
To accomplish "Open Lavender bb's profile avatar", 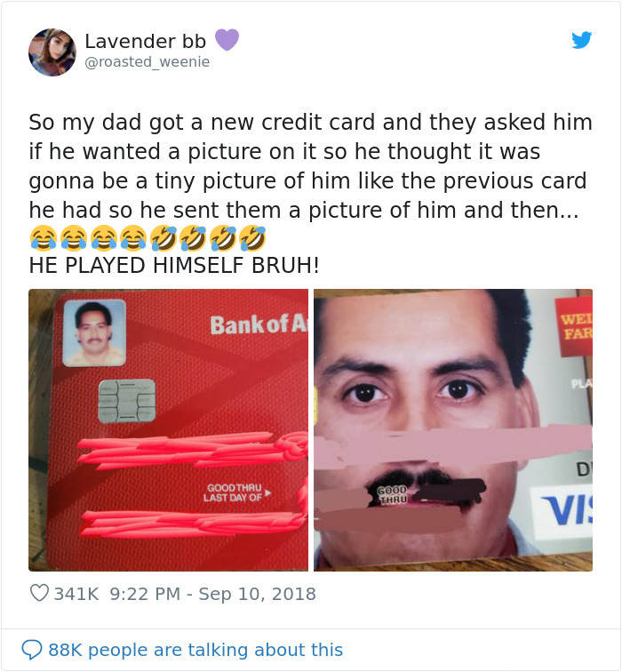I will (52, 52).
